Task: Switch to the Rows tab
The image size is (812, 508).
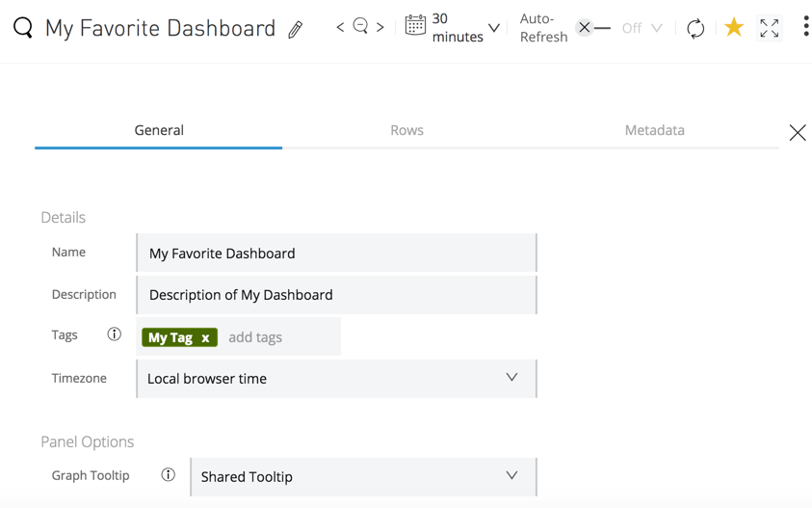Action: 406,130
